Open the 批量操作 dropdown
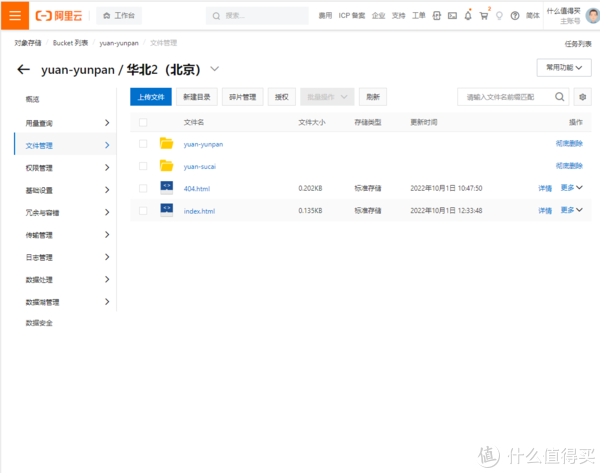Screen dimensions: 600x473 [327, 97]
